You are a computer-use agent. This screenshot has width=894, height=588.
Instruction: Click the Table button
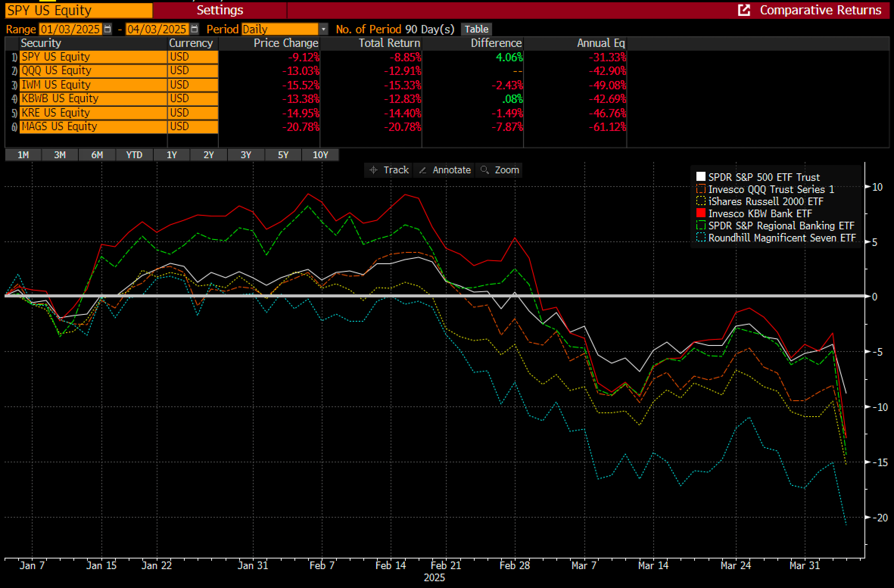[x=476, y=29]
